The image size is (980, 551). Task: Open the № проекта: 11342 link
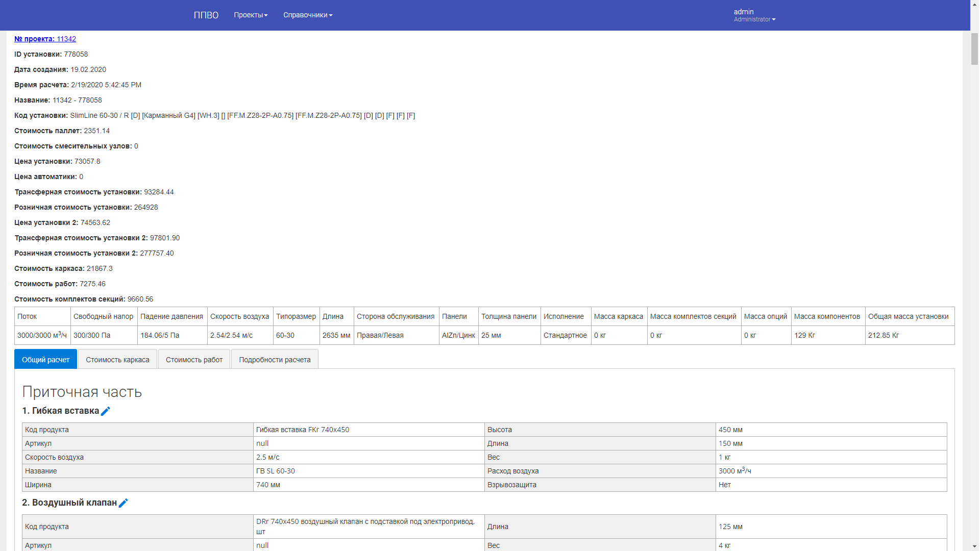point(45,39)
